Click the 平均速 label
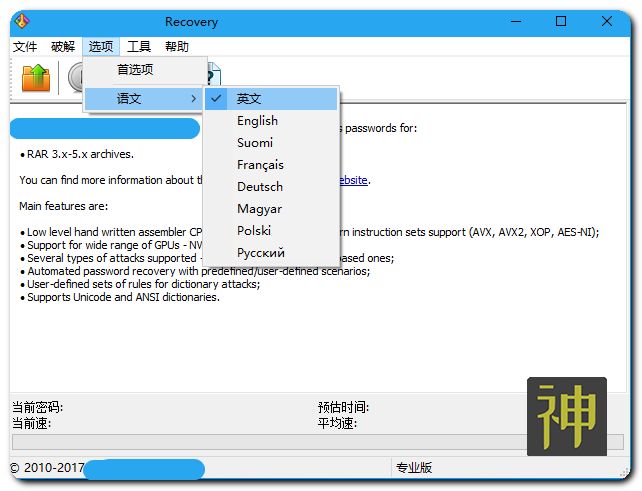 (337, 423)
